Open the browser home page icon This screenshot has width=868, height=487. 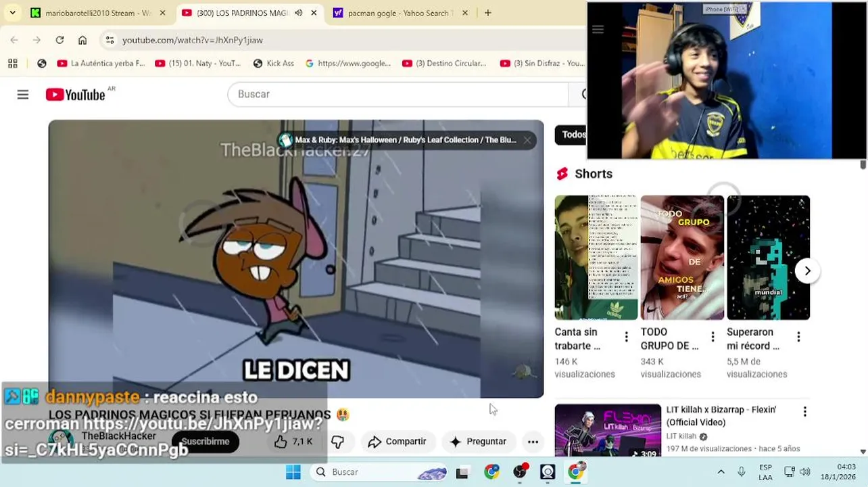click(82, 40)
